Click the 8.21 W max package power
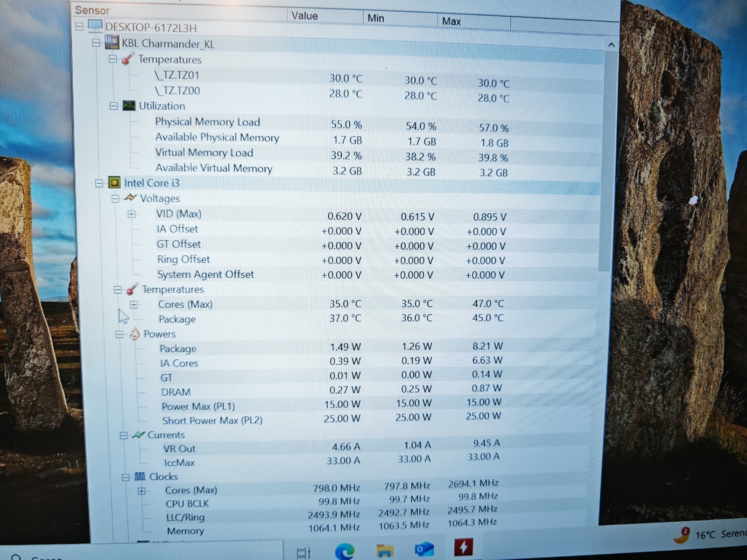 tap(487, 346)
